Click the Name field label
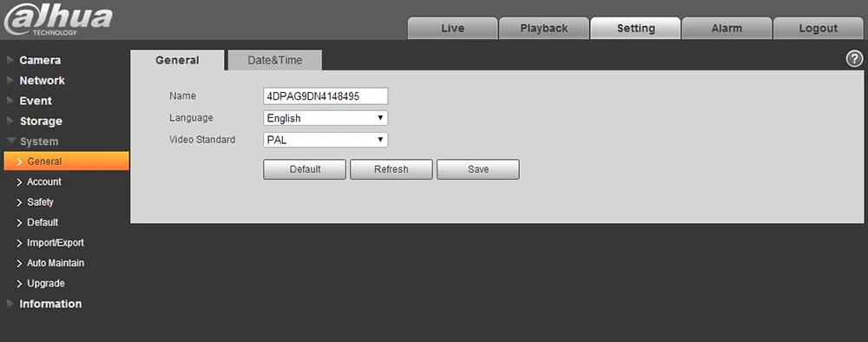Image resolution: width=868 pixels, height=342 pixels. pyautogui.click(x=182, y=95)
